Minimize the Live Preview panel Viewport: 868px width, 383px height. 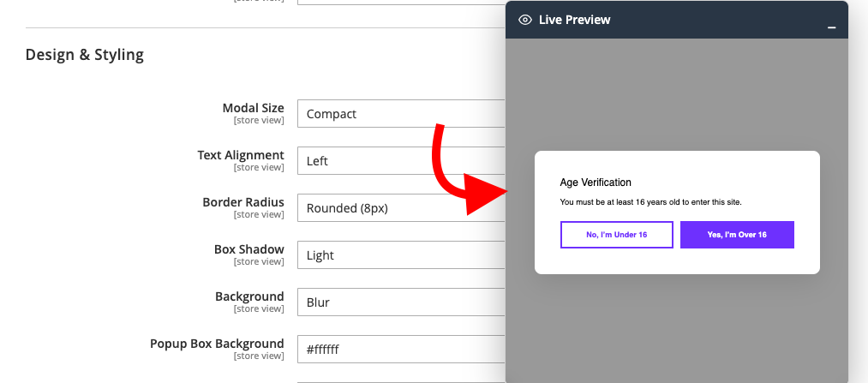(x=831, y=27)
